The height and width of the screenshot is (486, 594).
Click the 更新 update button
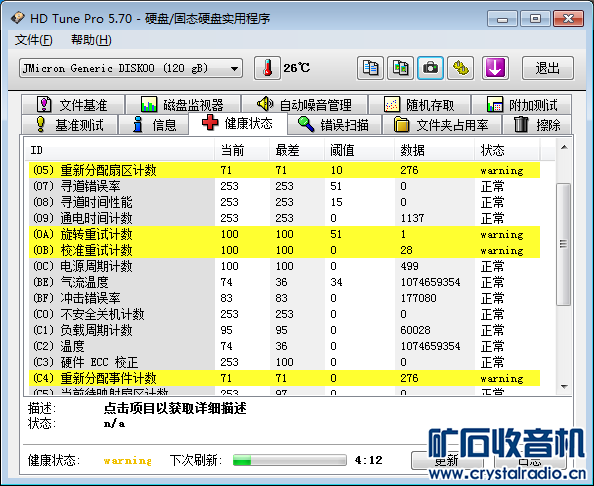447,461
